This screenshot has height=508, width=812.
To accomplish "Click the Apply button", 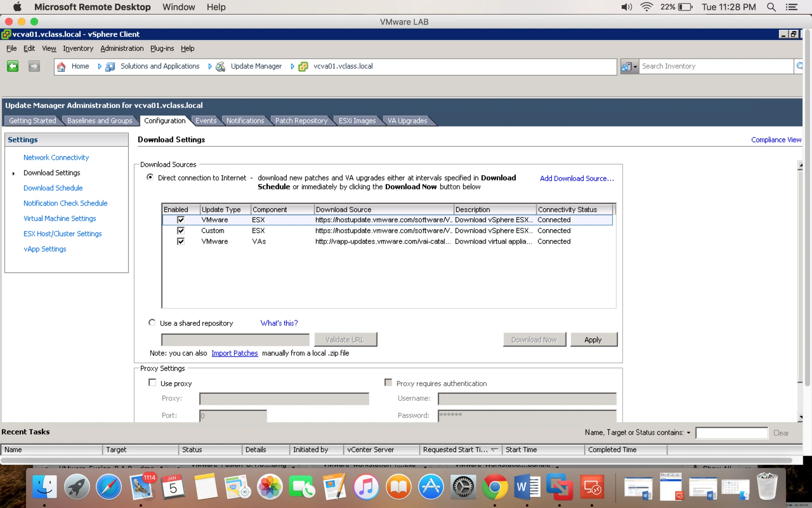I will pos(594,340).
